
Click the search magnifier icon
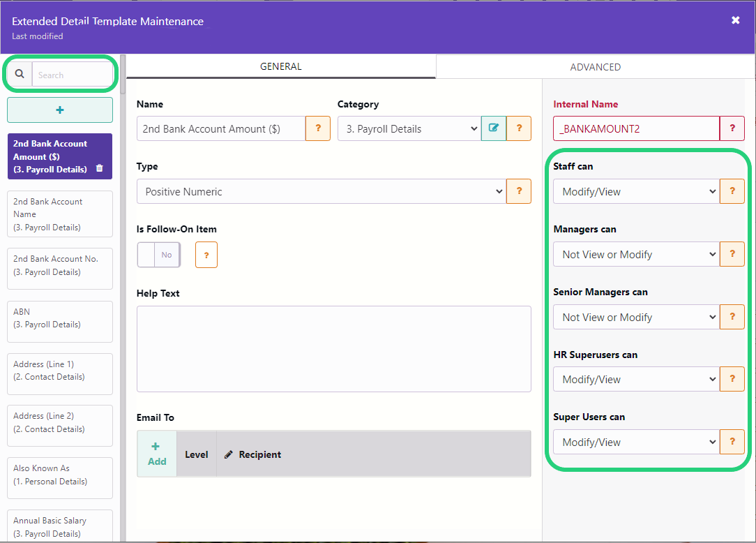[20, 75]
